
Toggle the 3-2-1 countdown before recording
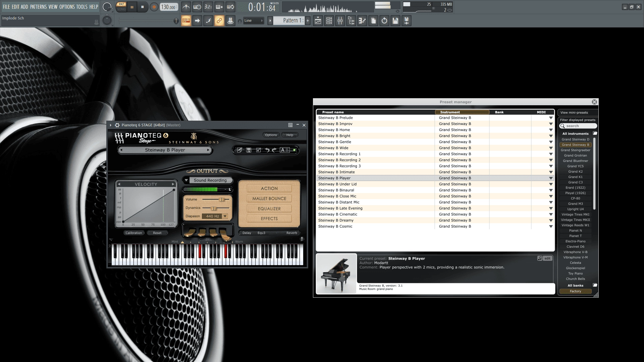coord(208,7)
